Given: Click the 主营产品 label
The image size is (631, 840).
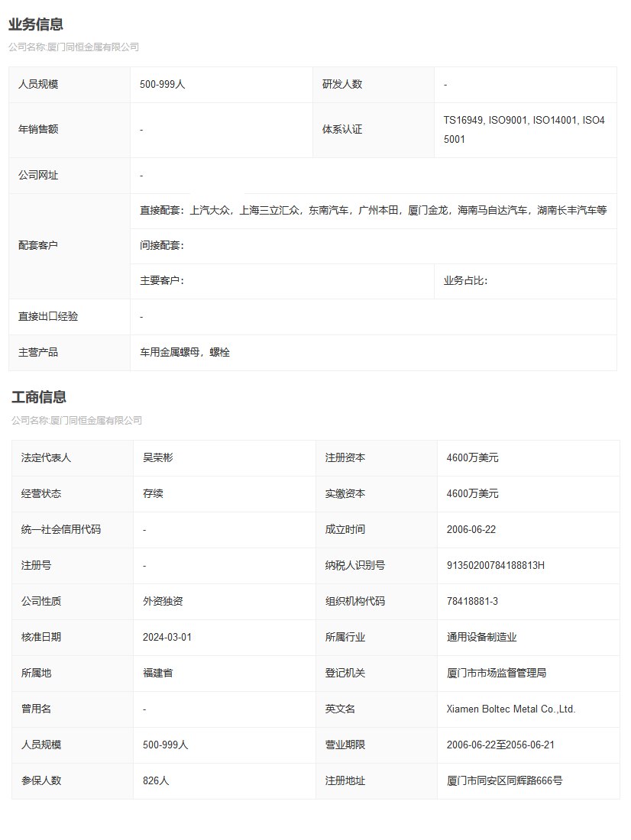Looking at the screenshot, I should tap(38, 353).
